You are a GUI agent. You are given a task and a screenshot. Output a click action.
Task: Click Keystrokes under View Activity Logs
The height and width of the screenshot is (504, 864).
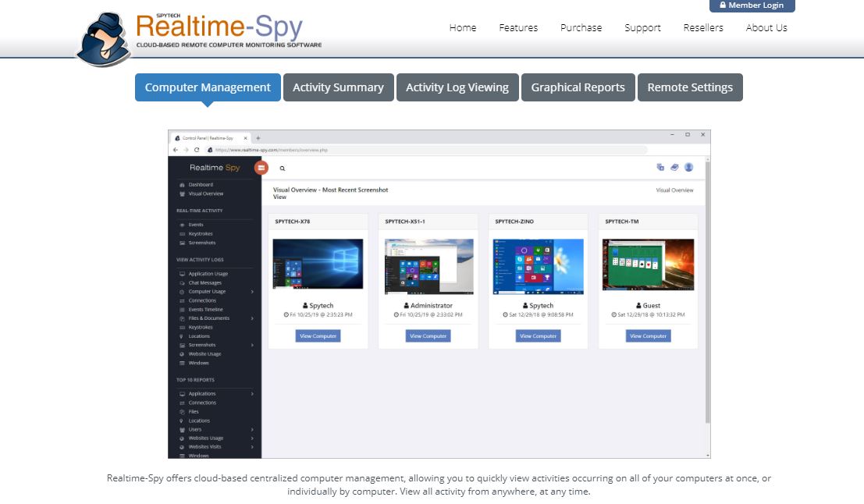201,328
